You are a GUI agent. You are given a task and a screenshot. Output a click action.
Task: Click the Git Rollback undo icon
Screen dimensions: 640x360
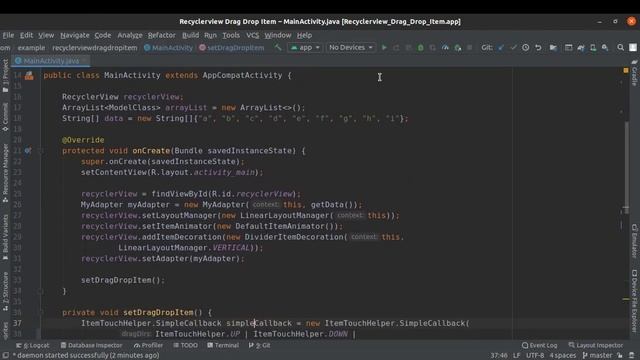tap(538, 48)
